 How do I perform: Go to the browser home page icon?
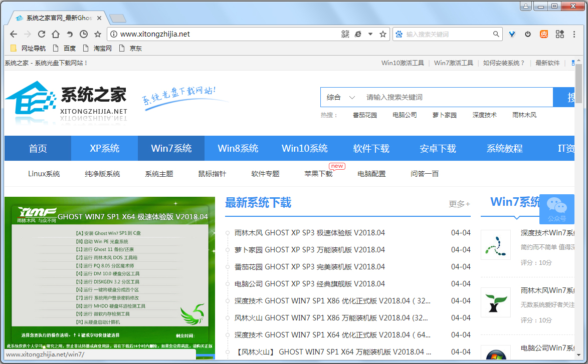(56, 34)
